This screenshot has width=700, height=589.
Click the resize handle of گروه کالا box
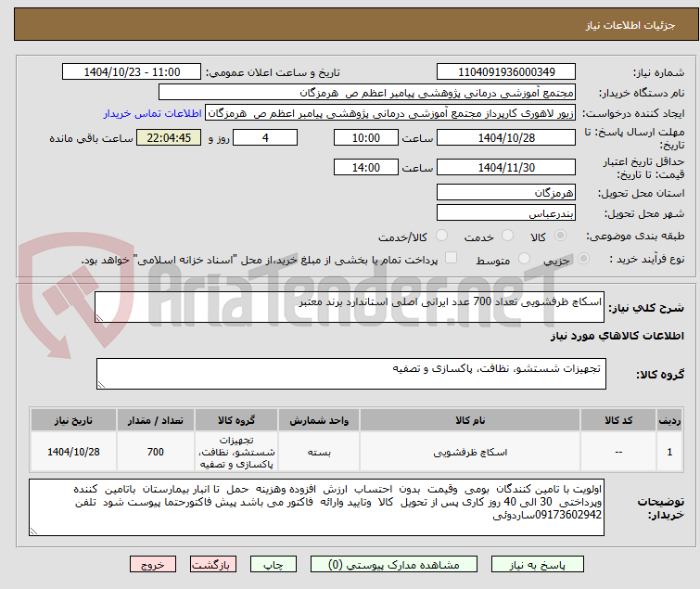coord(101,385)
